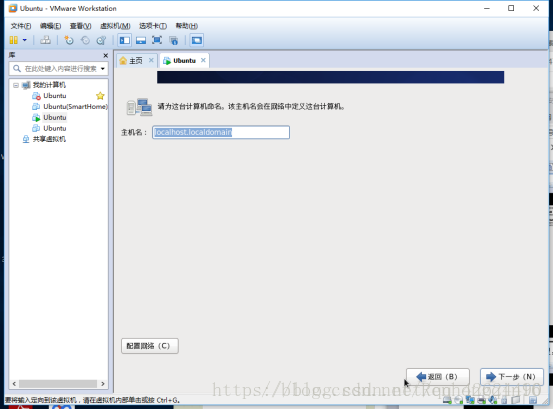
Task: Select the last Ubuntu VM in the library
Action: [x=55, y=128]
